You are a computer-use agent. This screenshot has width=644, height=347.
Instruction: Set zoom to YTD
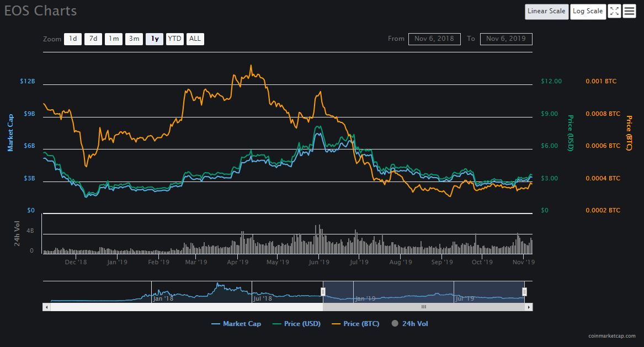[174, 39]
